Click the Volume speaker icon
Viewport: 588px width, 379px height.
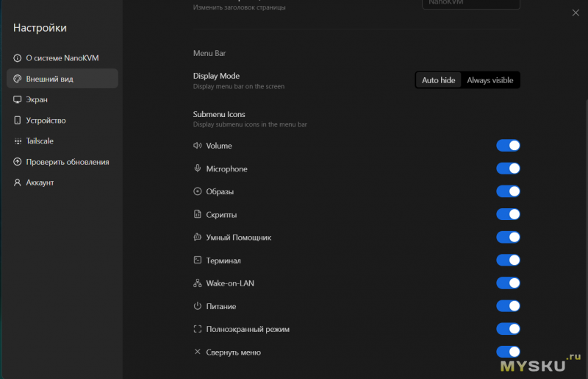coord(197,146)
